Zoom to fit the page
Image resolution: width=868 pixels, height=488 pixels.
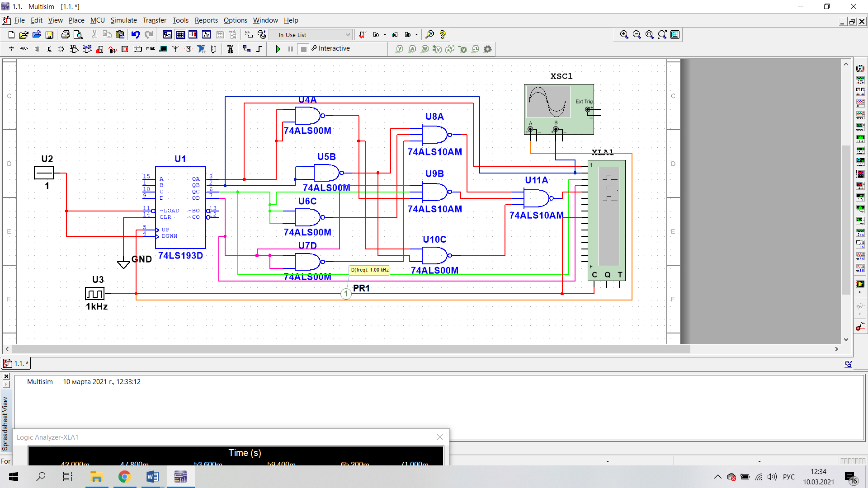pyautogui.click(x=662, y=35)
